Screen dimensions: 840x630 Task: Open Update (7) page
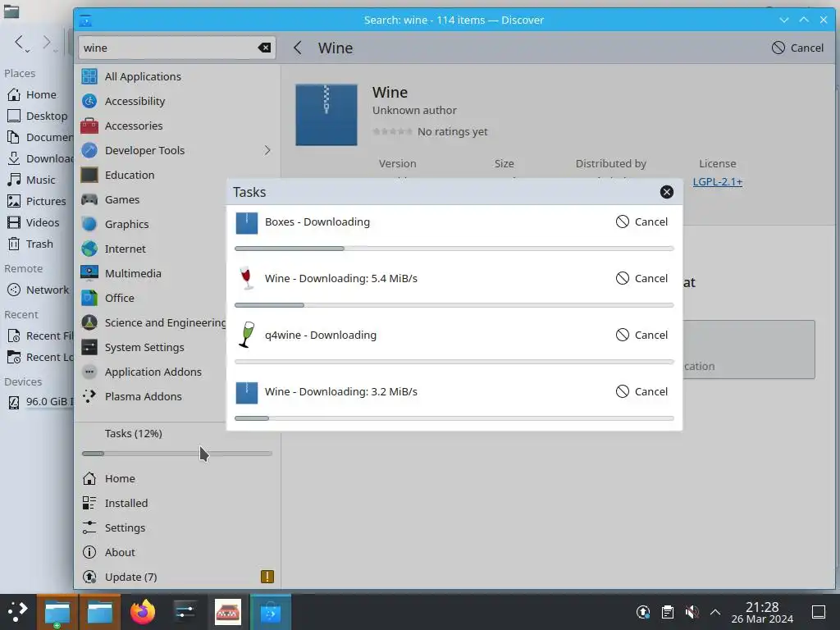176,577
